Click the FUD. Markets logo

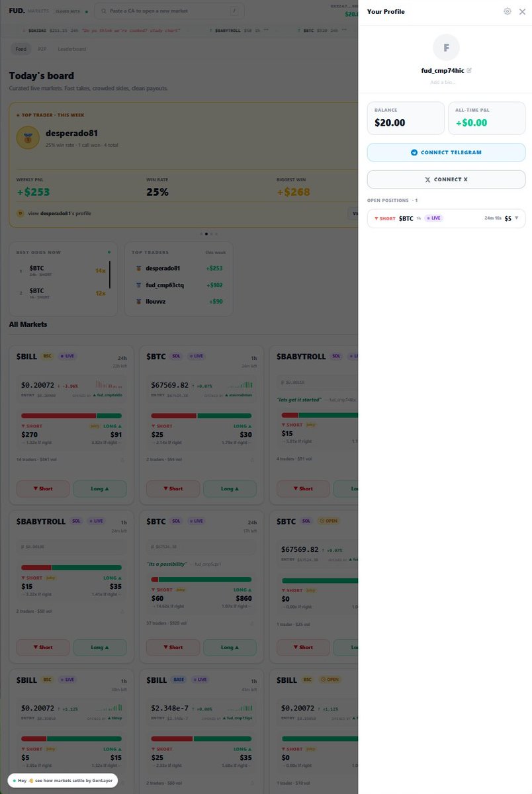click(x=29, y=11)
